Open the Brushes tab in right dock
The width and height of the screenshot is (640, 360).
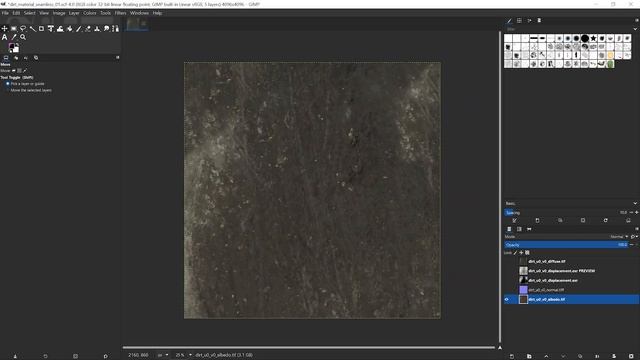coord(509,20)
